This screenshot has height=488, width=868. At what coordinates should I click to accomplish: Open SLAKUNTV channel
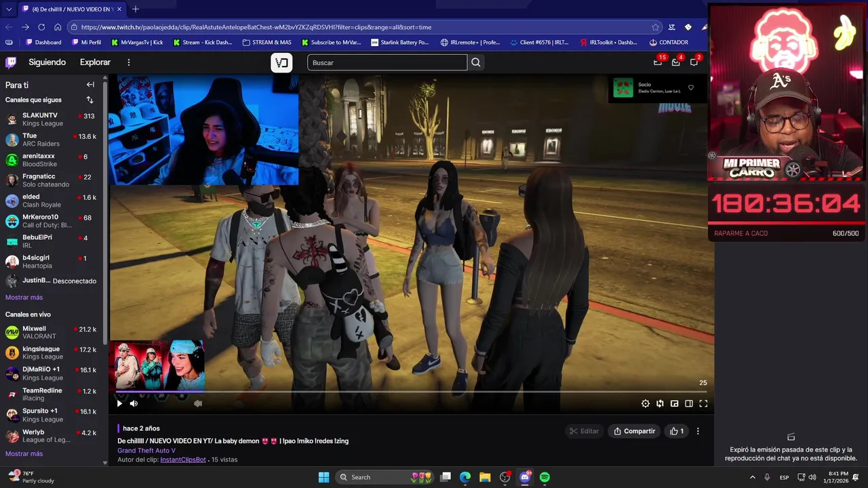point(52,119)
